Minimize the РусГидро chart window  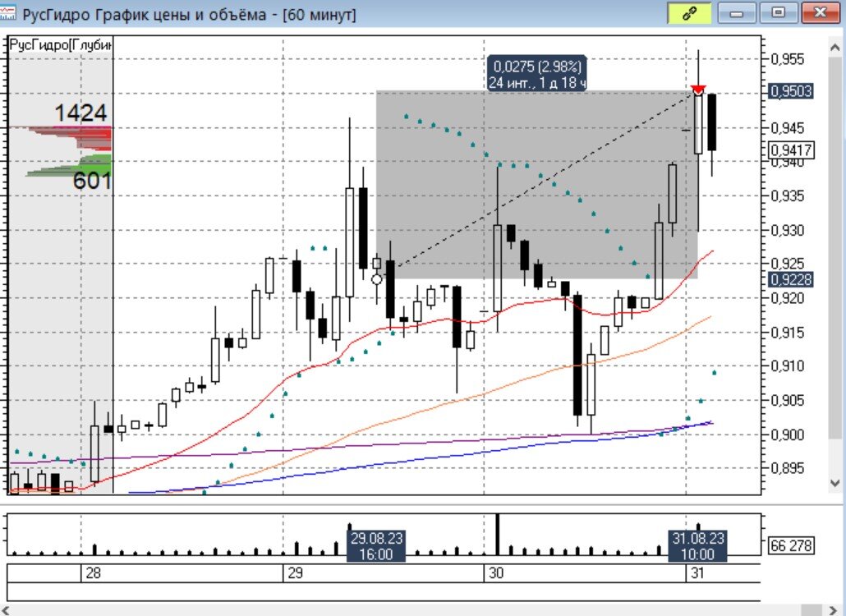pos(737,13)
